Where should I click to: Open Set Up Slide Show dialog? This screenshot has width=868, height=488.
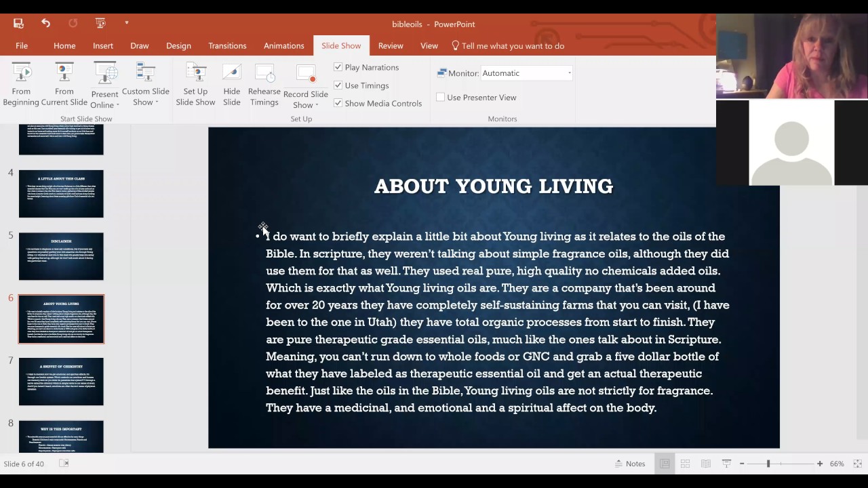point(195,85)
